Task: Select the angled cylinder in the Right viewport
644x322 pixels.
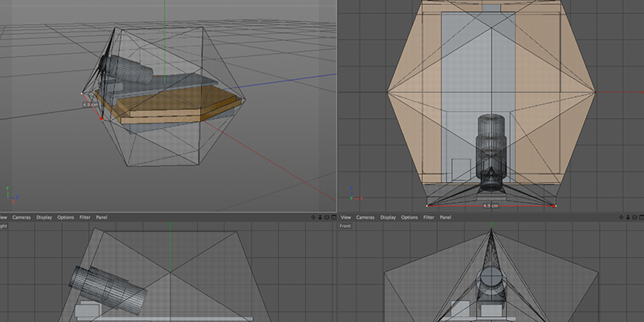Action: click(x=108, y=290)
